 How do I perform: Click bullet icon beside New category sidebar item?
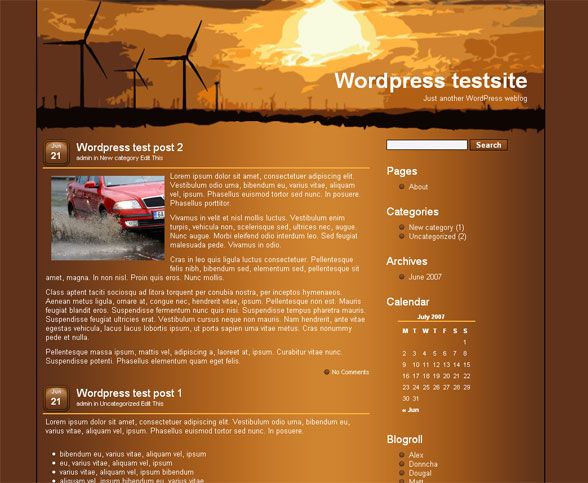click(x=402, y=227)
